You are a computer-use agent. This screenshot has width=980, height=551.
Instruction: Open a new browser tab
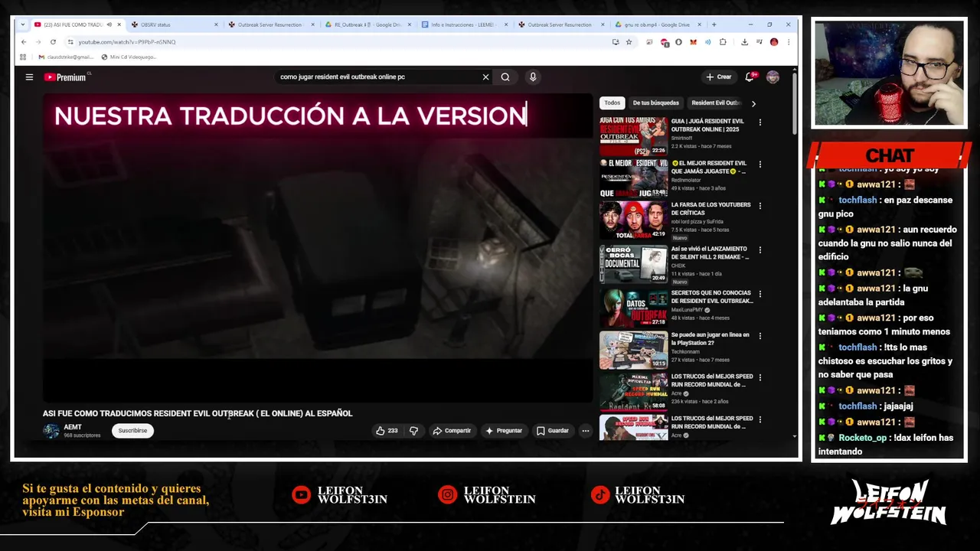point(714,24)
